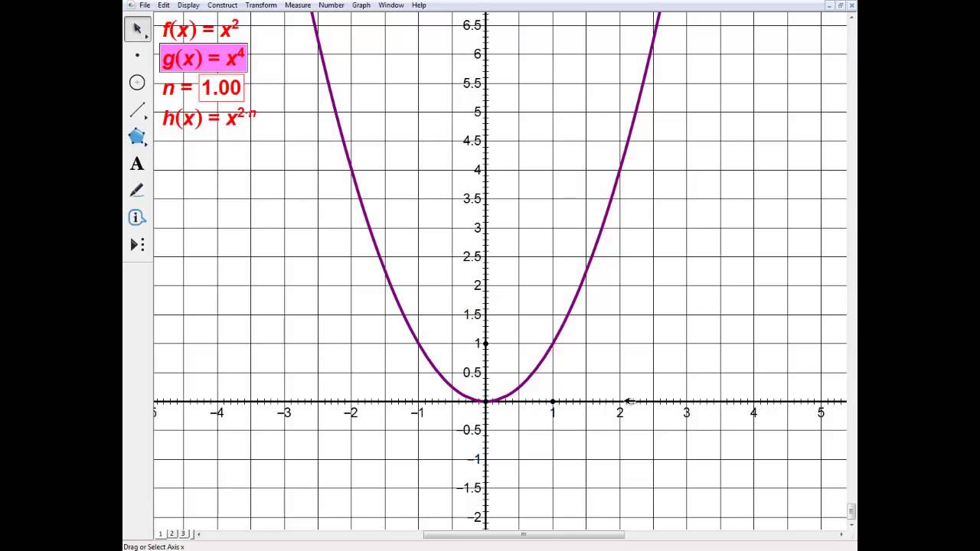980x551 pixels.
Task: Select the Information tool
Action: click(x=138, y=217)
